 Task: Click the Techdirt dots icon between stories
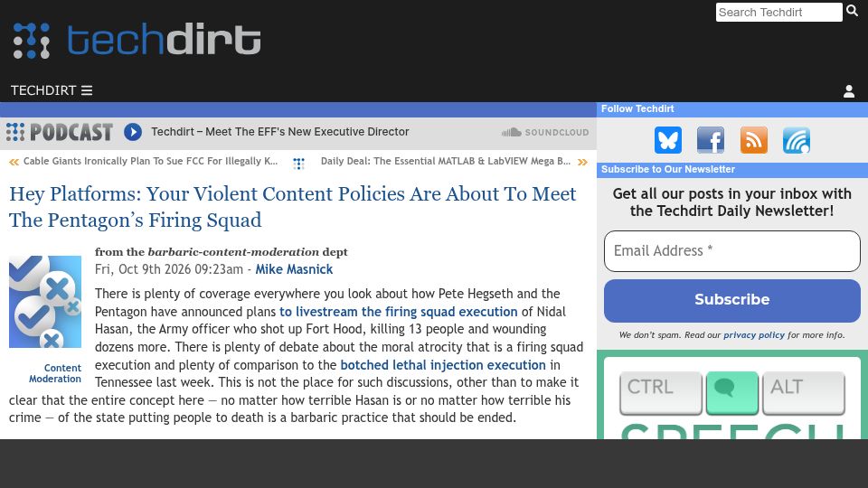click(x=299, y=164)
